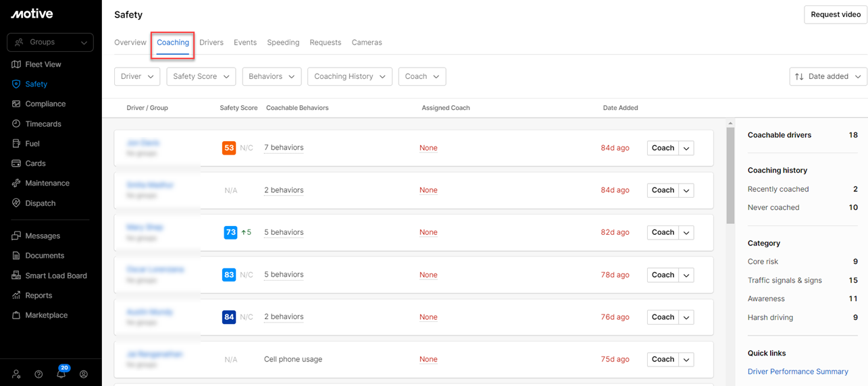The image size is (868, 386).
Task: Click the Compliance sidebar icon
Action: pyautogui.click(x=16, y=104)
